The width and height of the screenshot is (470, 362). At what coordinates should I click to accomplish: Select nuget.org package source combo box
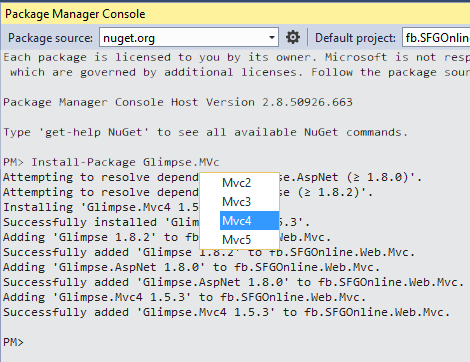189,37
